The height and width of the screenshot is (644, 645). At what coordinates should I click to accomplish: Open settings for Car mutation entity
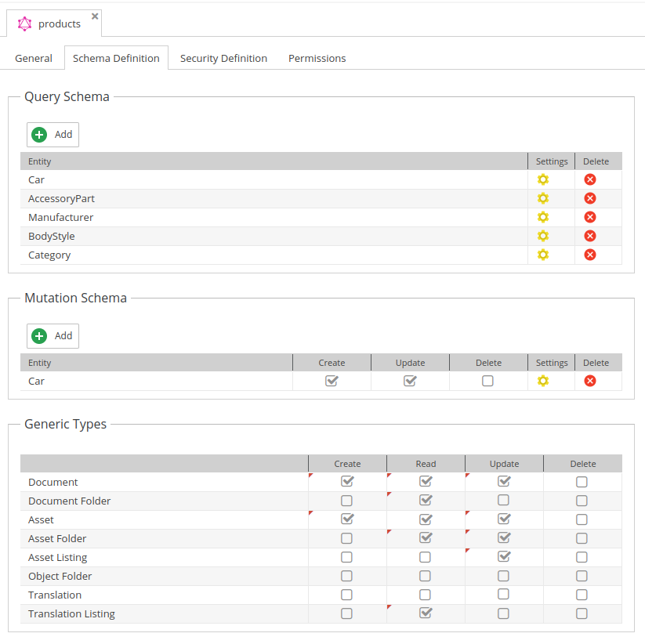(x=542, y=381)
